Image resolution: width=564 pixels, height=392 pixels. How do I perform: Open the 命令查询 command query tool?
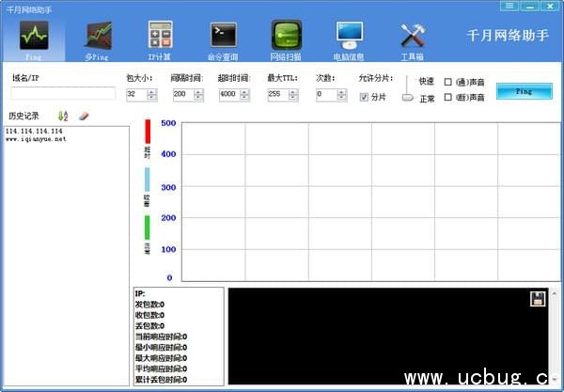(223, 36)
